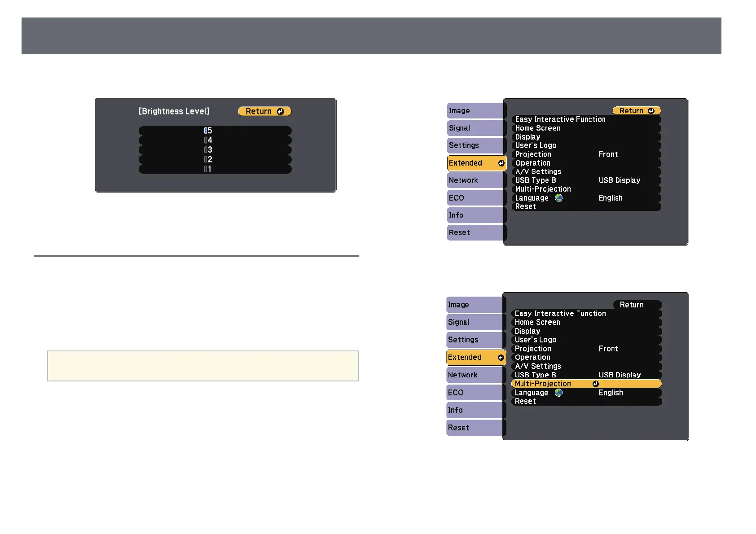Click globe icon beside Language in upper menu
This screenshot has height=534, width=756.
558,198
